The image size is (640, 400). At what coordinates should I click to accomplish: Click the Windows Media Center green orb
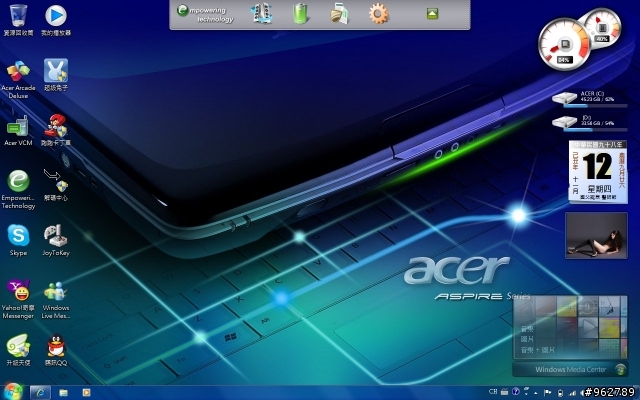620,369
